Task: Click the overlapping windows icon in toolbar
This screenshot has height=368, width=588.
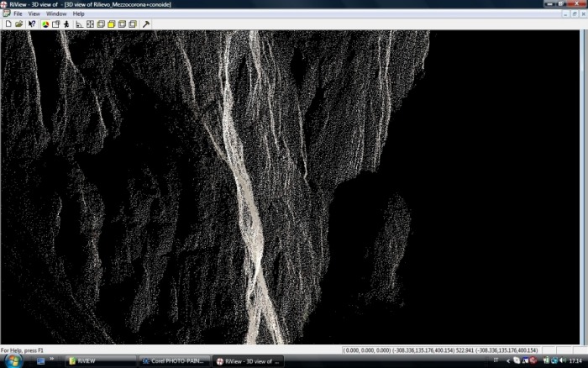Action: coord(56,24)
